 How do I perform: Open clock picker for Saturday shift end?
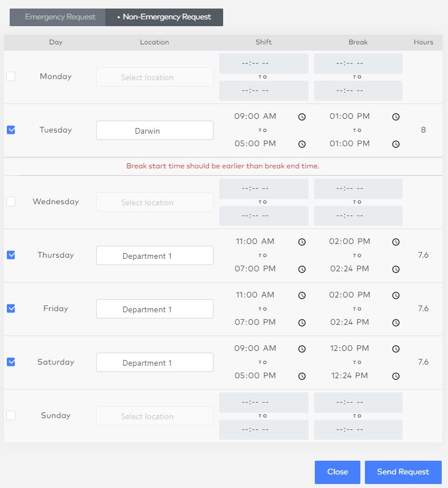[302, 377]
